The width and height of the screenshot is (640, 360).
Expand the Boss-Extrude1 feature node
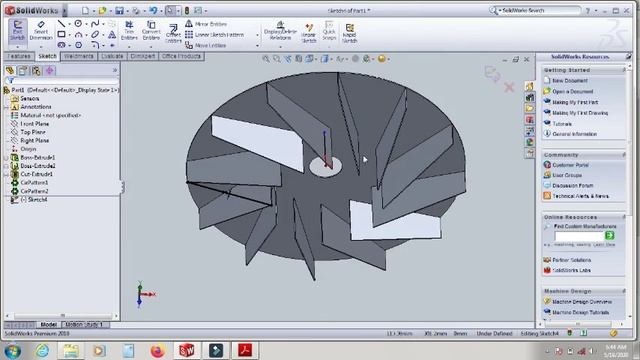[x=7, y=158]
